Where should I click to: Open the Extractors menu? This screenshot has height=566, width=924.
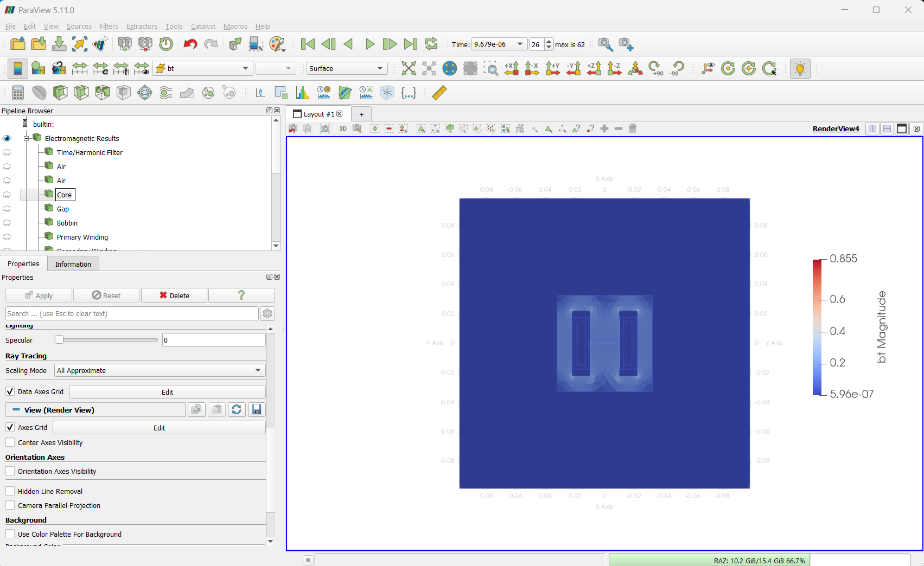coord(142,26)
